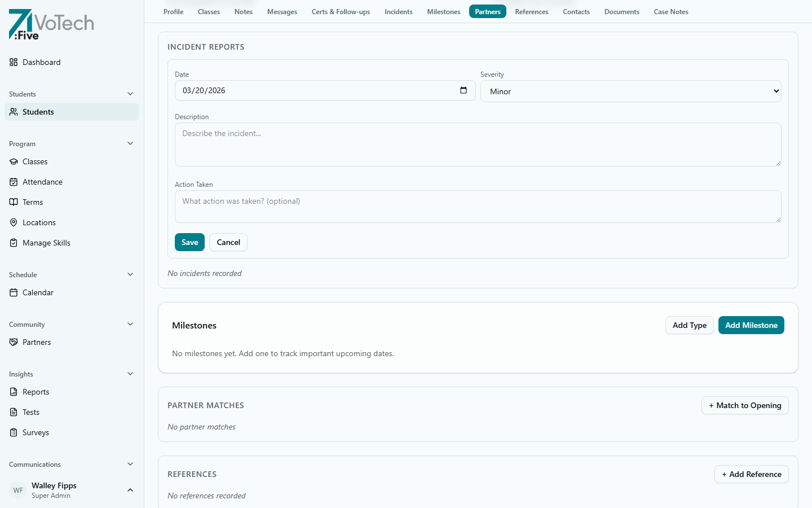Screen dimensions: 812x508
Task: Save the incident report
Action: [x=189, y=242]
